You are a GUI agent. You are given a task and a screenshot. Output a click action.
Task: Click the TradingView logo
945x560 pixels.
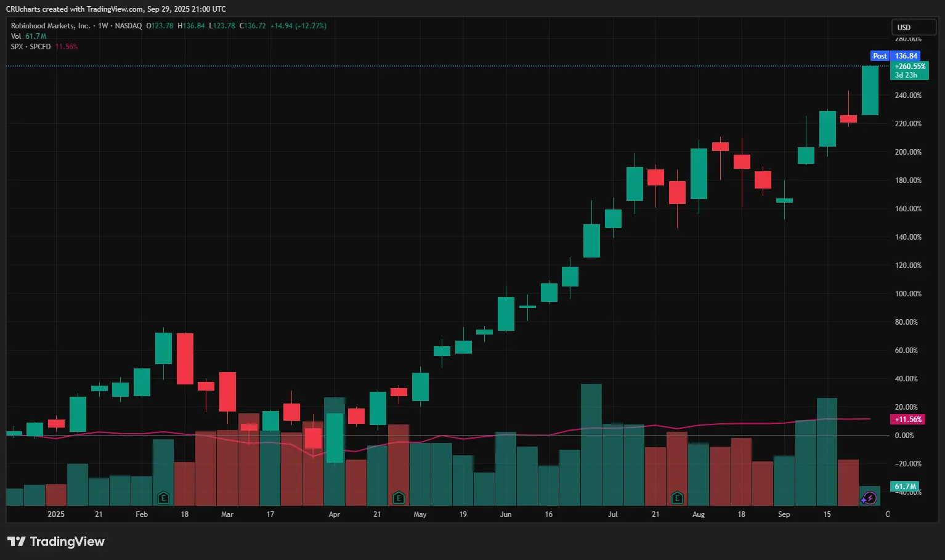click(56, 542)
